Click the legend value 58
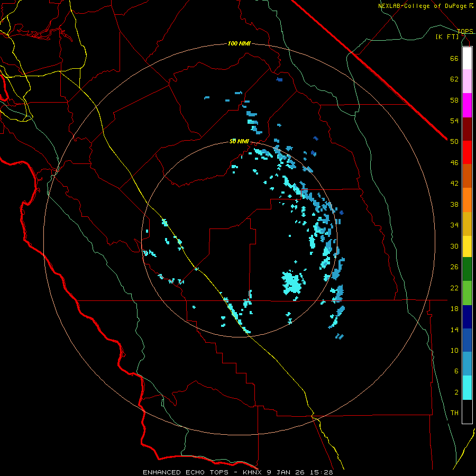The width and height of the screenshot is (476, 476). 454,100
